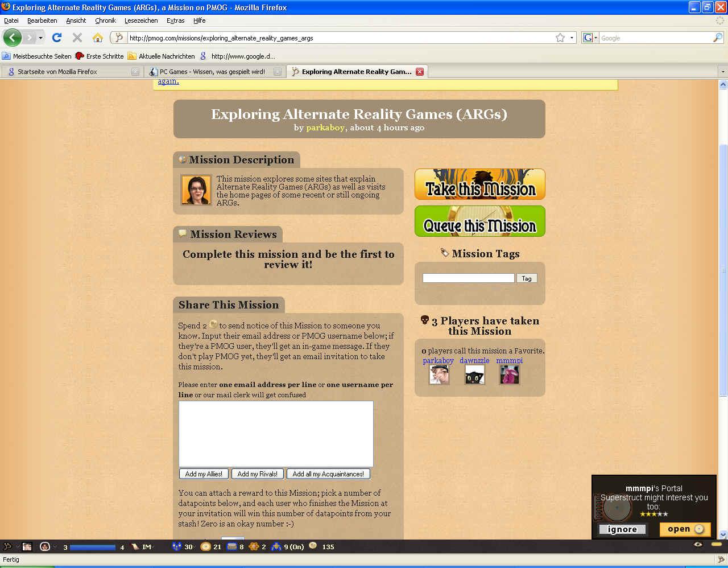Click the orange flower icon showing 2
The height and width of the screenshot is (568, 728).
pos(254,546)
